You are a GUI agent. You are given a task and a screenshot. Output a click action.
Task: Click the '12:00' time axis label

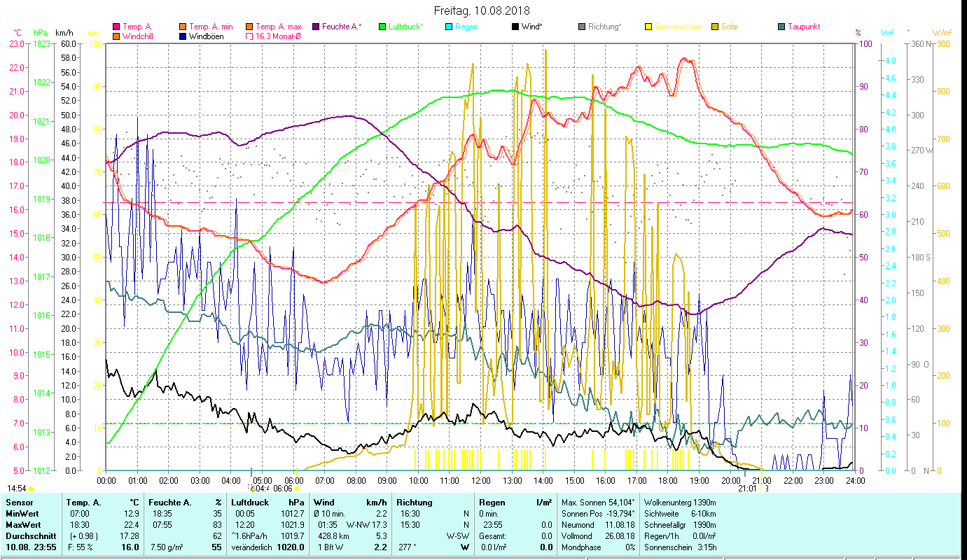(x=481, y=480)
